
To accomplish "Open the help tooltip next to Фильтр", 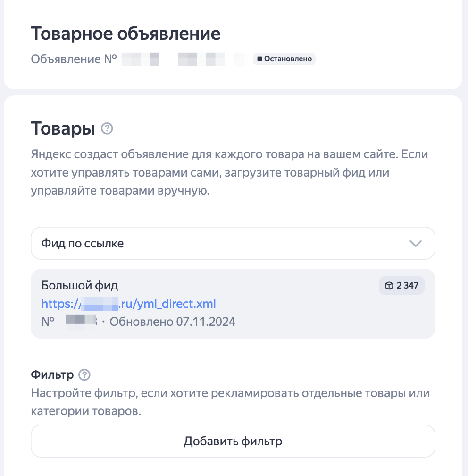I will 84,374.
